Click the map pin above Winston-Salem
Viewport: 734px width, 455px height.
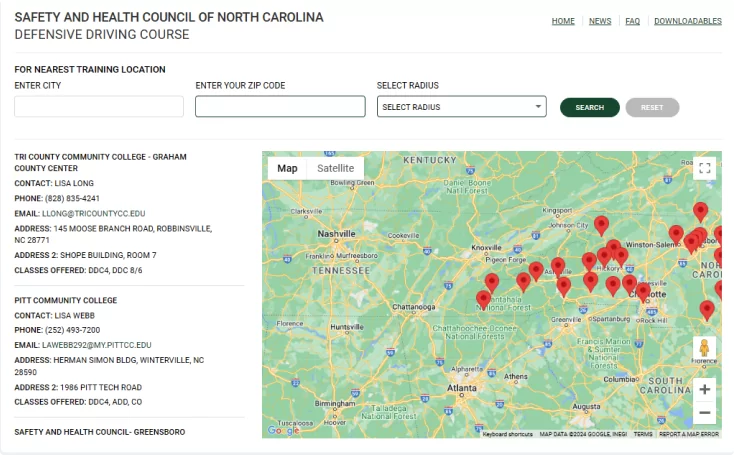tap(700, 211)
